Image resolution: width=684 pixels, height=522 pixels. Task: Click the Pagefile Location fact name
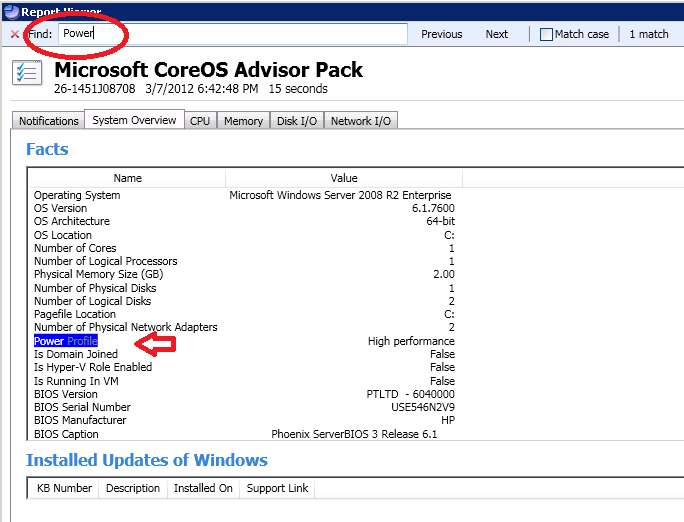pos(75,314)
